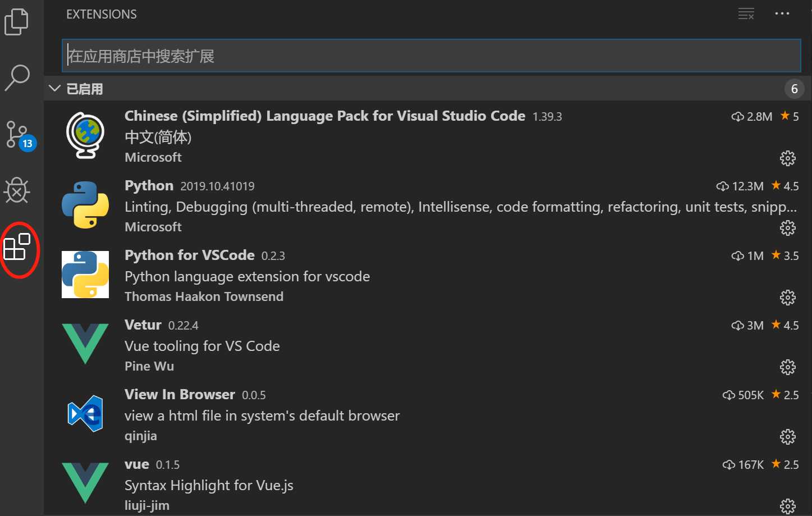Click the 12.3M download count
This screenshot has width=812, height=516.
[740, 186]
